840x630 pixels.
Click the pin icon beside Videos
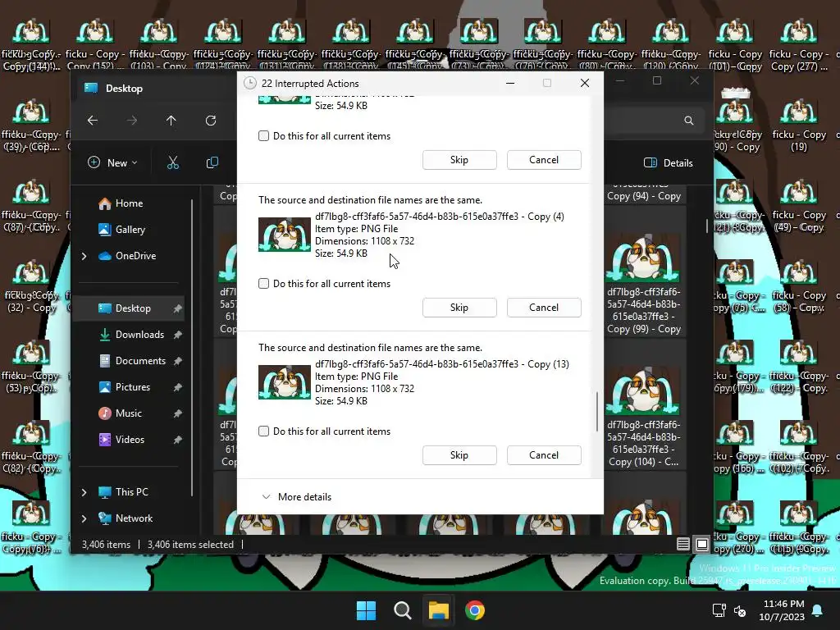tap(177, 440)
